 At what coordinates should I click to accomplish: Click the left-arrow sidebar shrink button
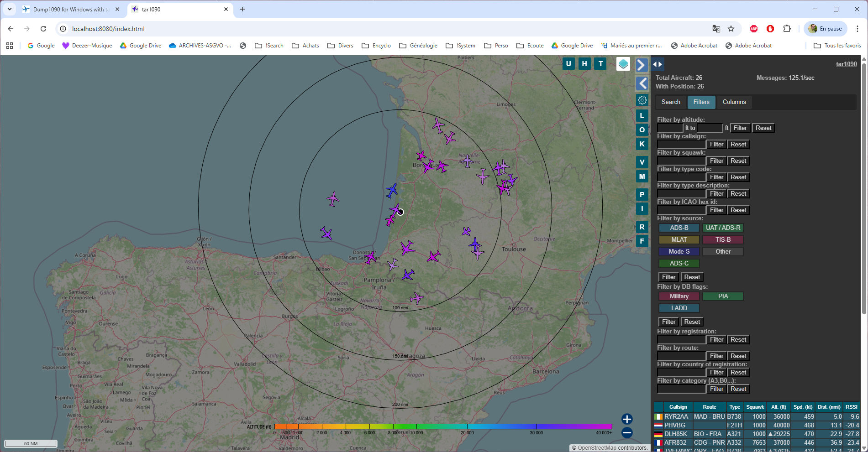pyautogui.click(x=642, y=83)
